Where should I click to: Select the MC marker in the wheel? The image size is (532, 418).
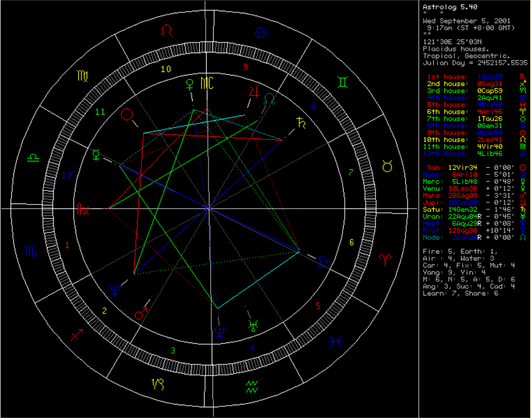207,83
